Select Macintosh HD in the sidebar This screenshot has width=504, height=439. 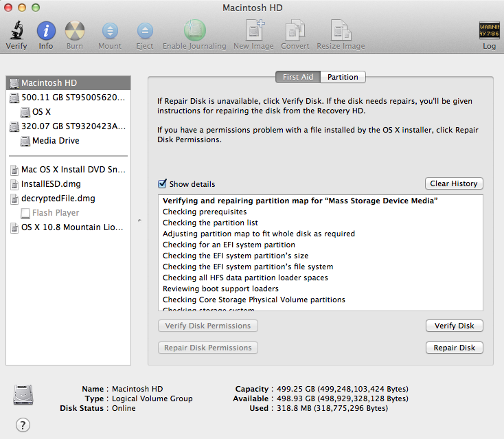68,83
